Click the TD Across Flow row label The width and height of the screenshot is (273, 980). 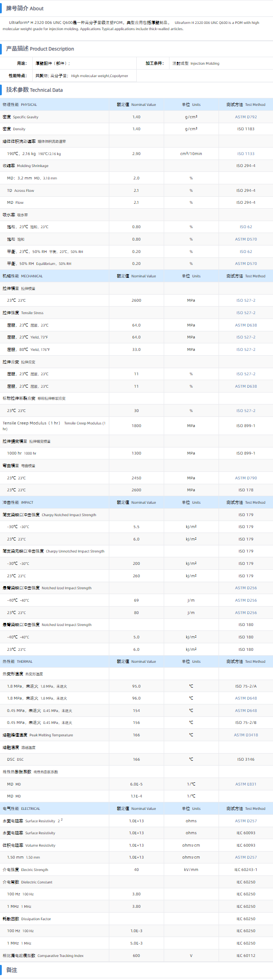click(x=20, y=191)
